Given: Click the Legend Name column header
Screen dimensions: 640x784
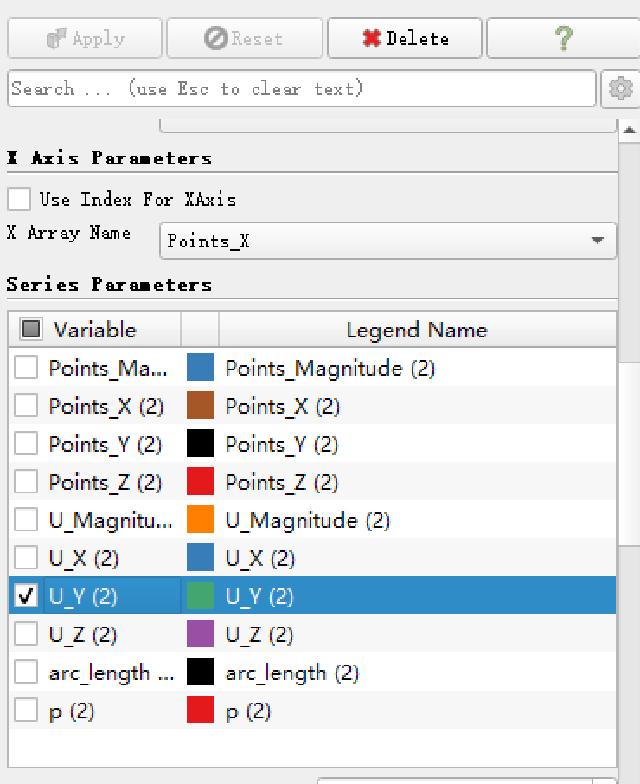Looking at the screenshot, I should coord(416,330).
